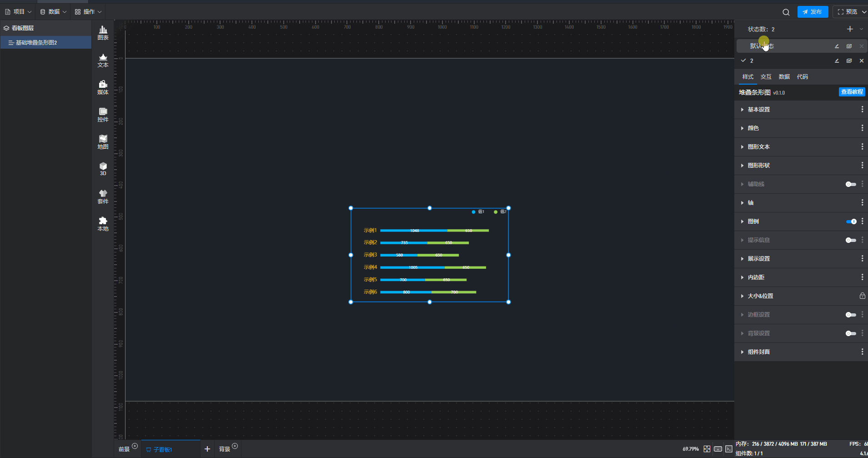Open the more options dots for 基本设置
868x458 pixels.
coord(862,110)
